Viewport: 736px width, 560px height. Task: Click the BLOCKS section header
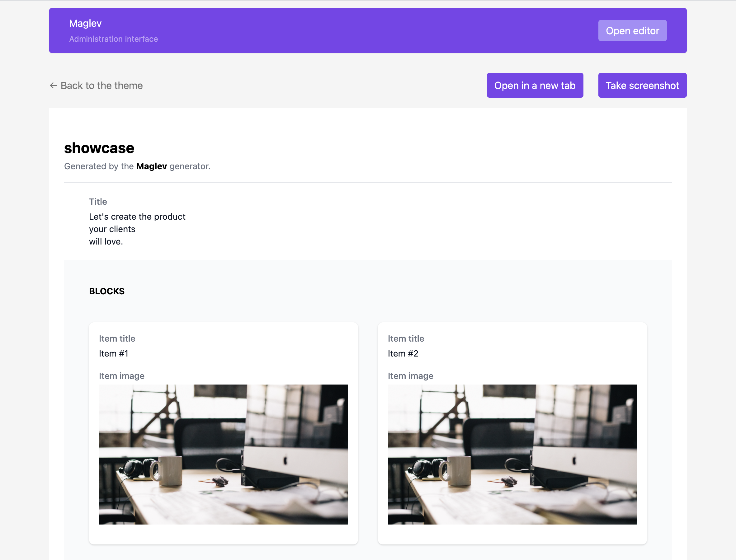point(107,291)
